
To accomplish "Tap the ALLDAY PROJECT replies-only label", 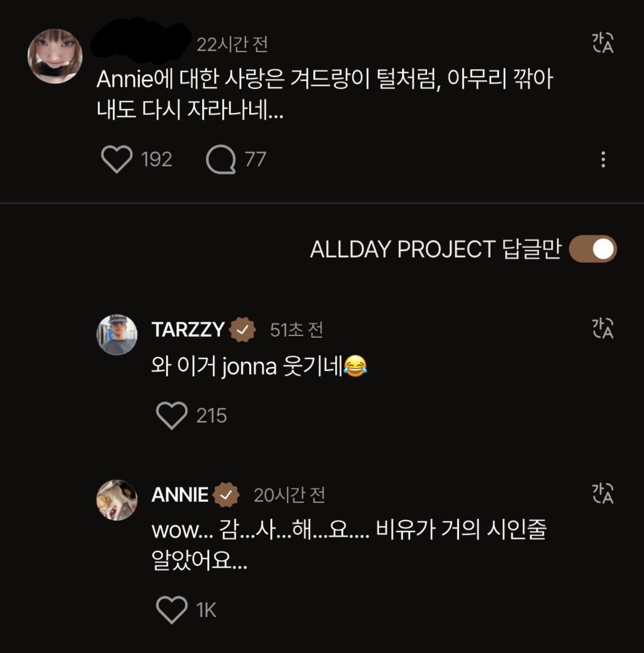I will coord(435,249).
